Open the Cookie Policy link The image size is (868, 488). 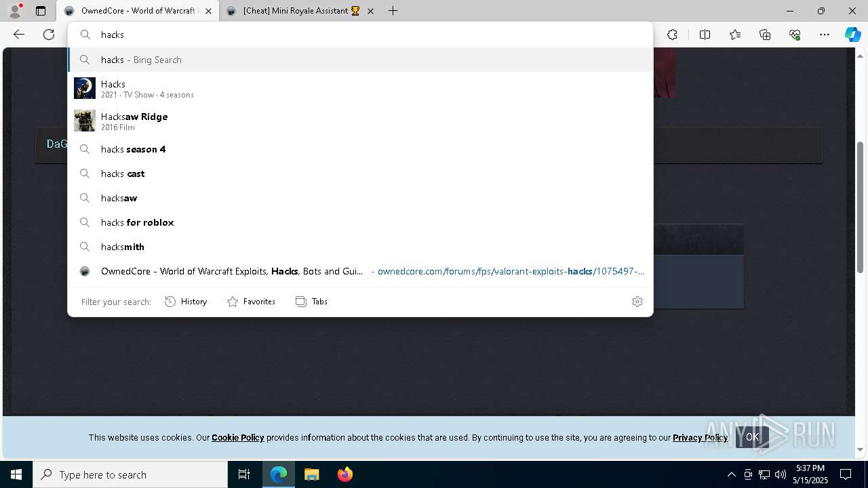click(x=237, y=438)
